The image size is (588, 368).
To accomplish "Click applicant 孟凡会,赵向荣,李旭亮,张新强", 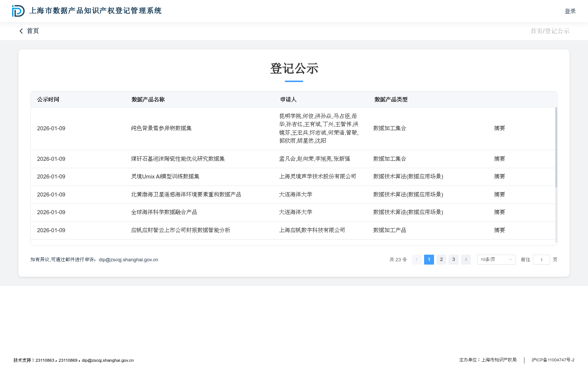I will point(315,159).
